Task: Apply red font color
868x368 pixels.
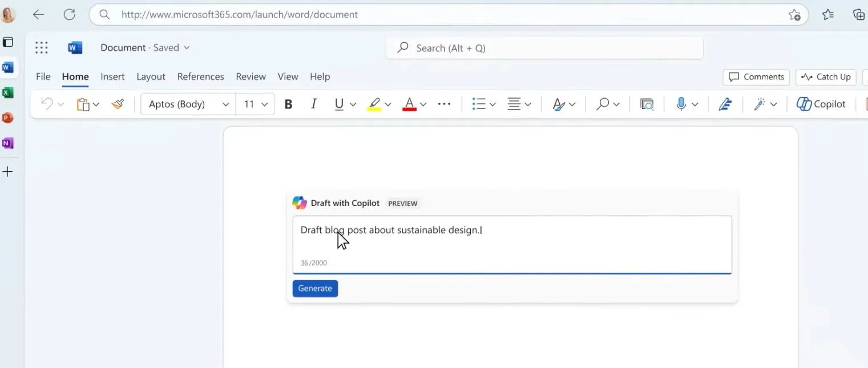Action: [x=409, y=104]
